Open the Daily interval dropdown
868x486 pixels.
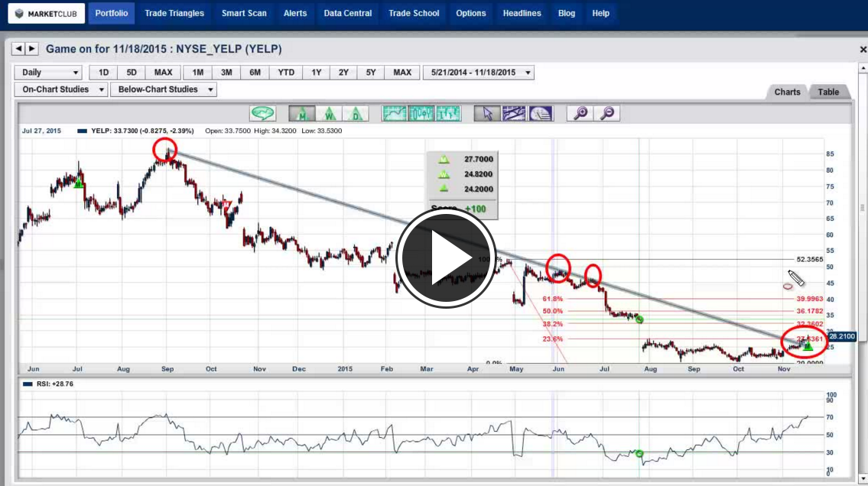(48, 73)
